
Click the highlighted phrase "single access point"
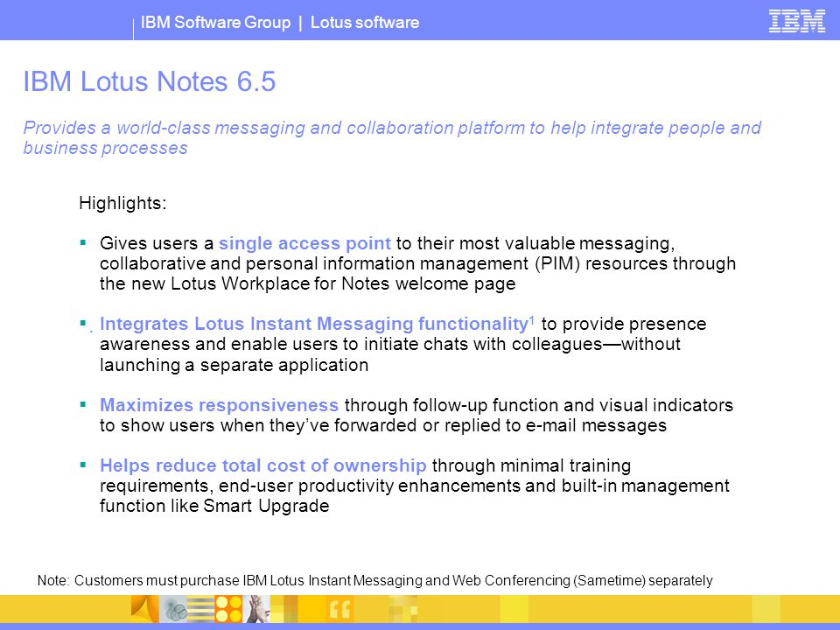point(304,243)
